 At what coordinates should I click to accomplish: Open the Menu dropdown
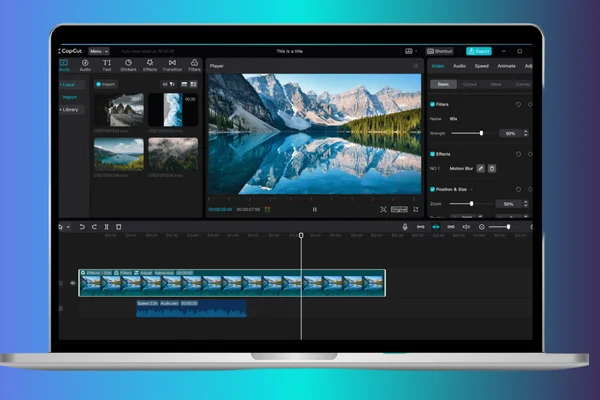point(99,51)
